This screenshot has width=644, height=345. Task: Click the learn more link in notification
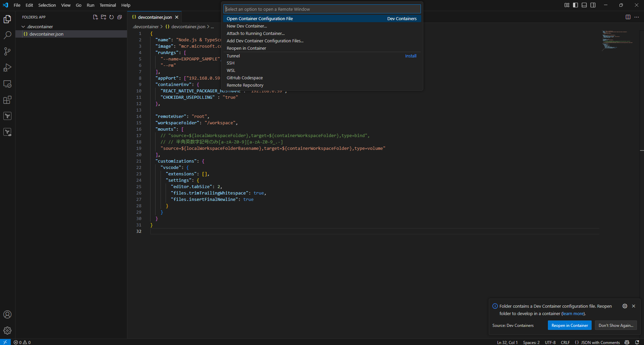(573, 313)
